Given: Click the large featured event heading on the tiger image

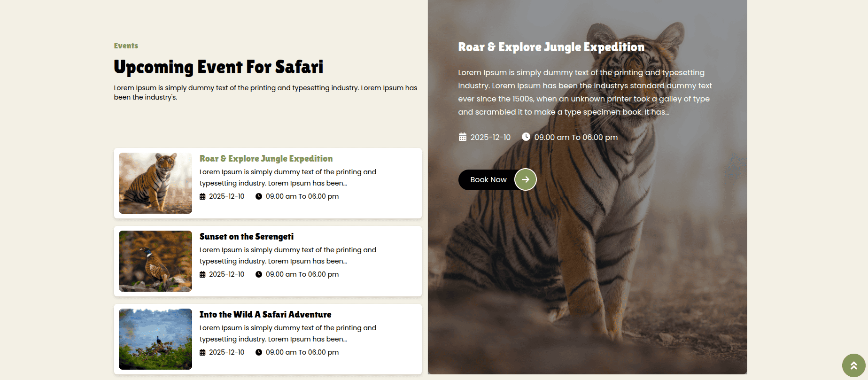Looking at the screenshot, I should (551, 47).
